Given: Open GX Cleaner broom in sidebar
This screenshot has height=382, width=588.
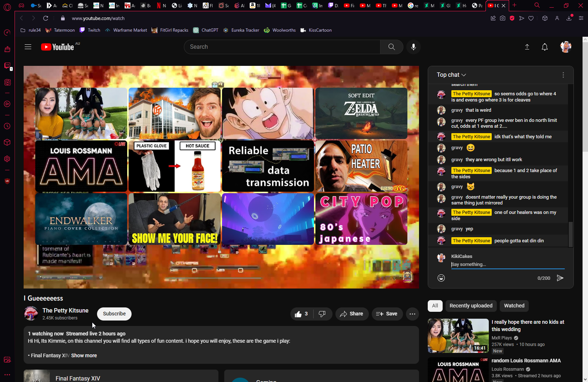Looking at the screenshot, I should pos(7,49).
